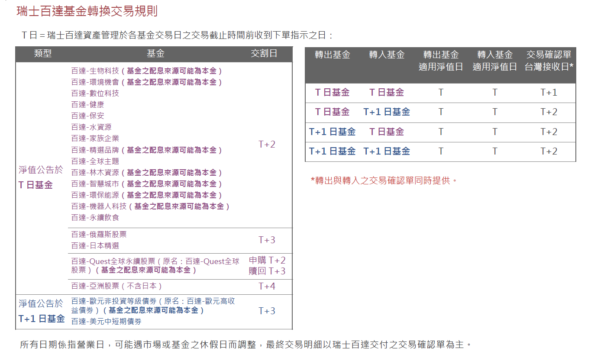Click the bottom note starting 所有日期係指營業日
The height and width of the screenshot is (364, 591).
tap(245, 345)
